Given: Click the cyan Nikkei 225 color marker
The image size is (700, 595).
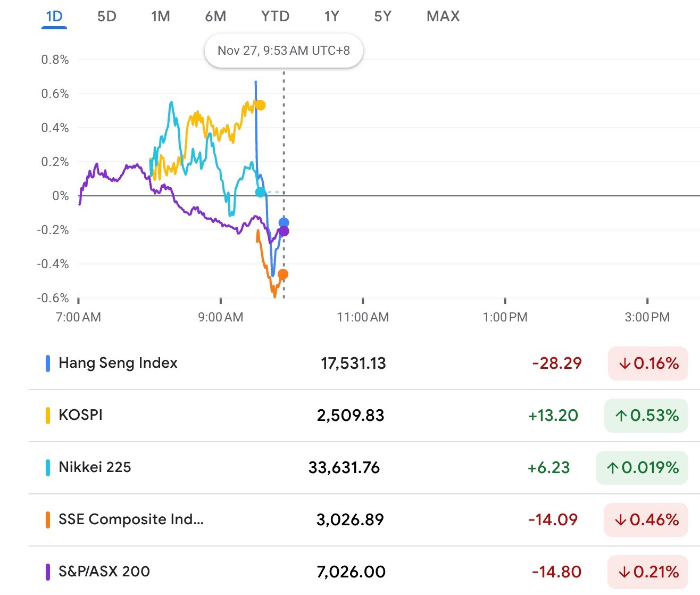Looking at the screenshot, I should pos(48,468).
